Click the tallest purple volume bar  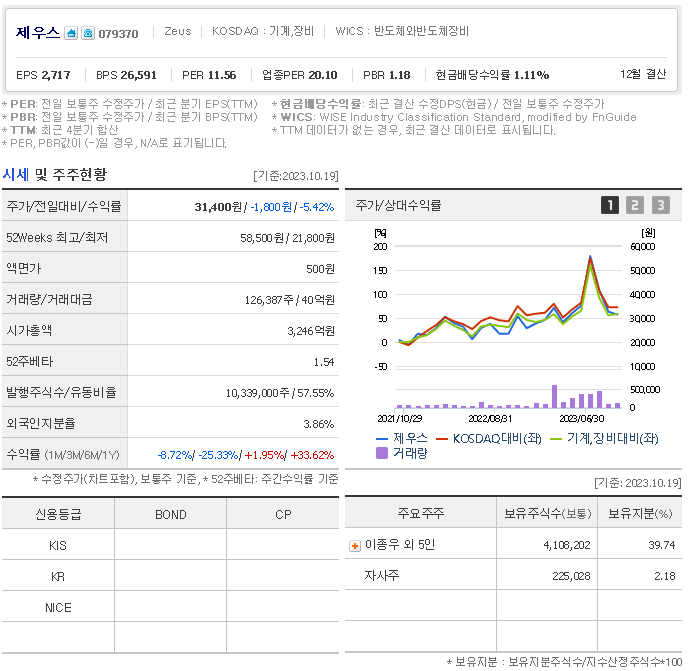[554, 396]
